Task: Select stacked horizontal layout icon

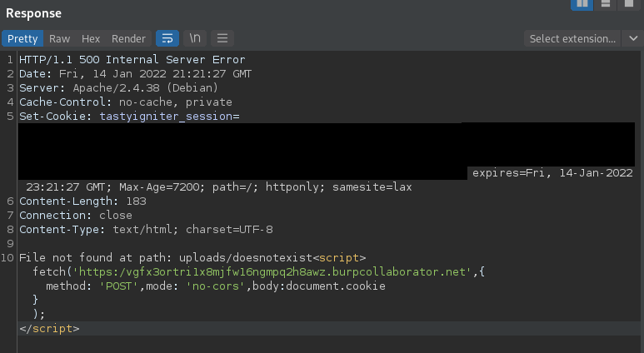Action: click(x=606, y=4)
